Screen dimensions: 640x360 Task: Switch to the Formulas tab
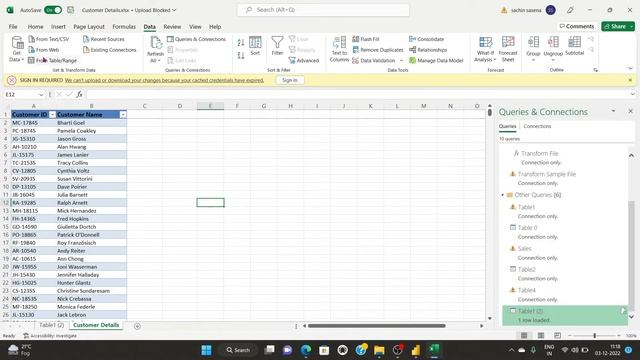tap(124, 27)
